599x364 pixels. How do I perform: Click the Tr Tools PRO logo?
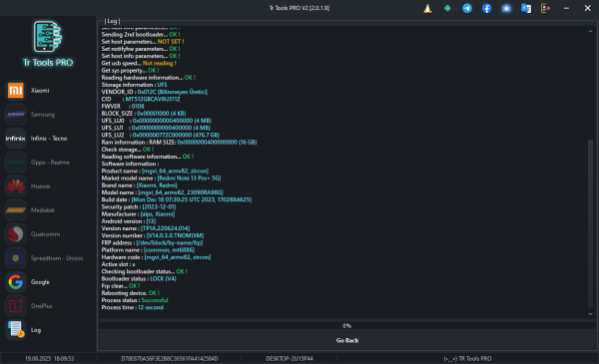[48, 44]
